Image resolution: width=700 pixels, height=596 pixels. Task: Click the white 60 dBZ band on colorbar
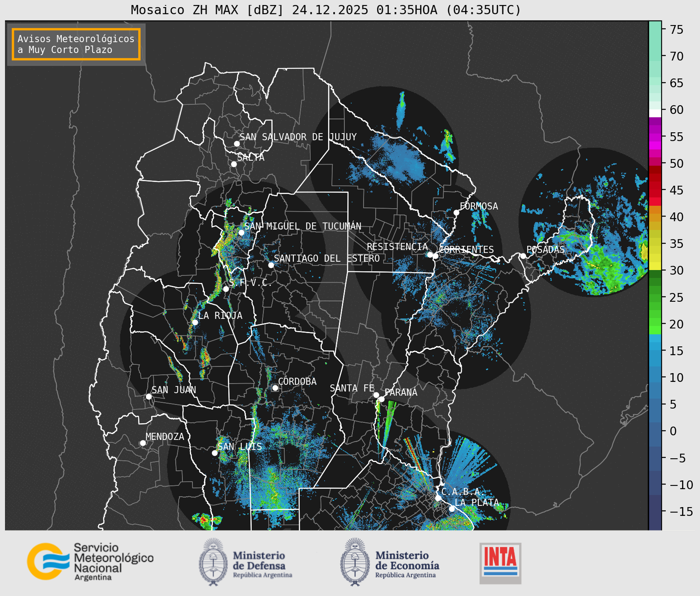(x=655, y=113)
